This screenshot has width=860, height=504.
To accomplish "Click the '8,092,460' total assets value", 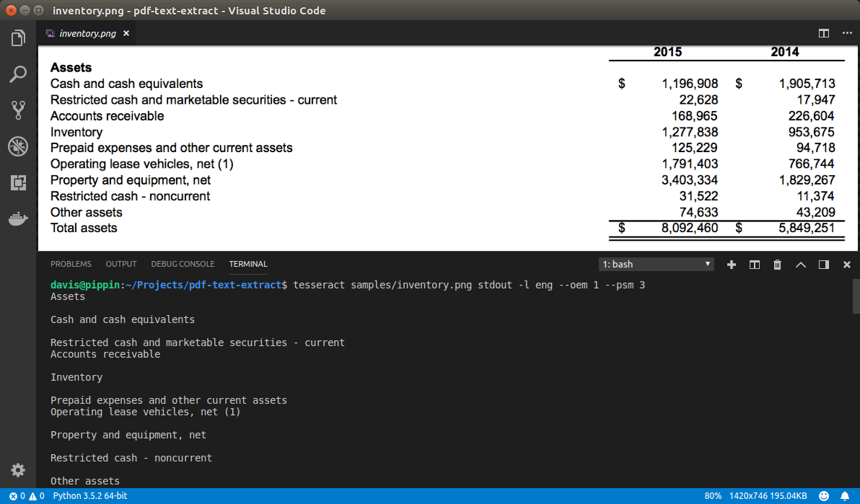I will click(x=690, y=228).
